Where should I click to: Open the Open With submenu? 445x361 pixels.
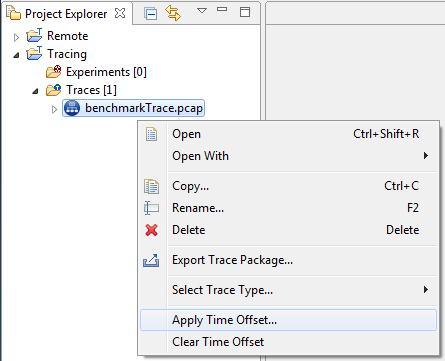pos(288,156)
